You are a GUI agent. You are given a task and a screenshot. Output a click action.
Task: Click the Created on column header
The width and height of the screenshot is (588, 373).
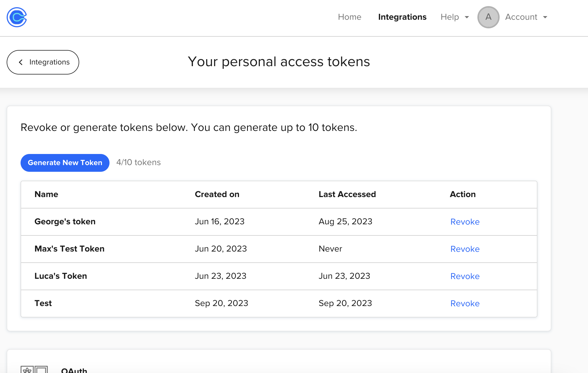point(217,194)
